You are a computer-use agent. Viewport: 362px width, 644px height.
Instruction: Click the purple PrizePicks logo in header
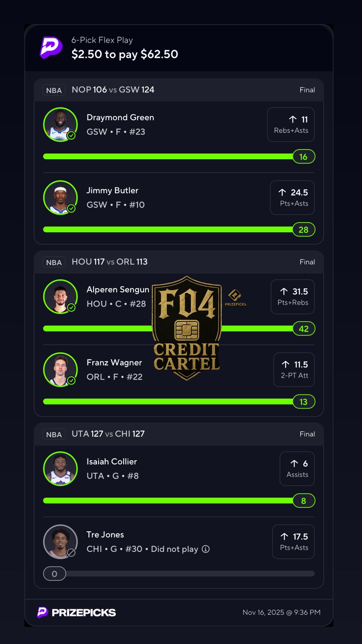click(51, 47)
